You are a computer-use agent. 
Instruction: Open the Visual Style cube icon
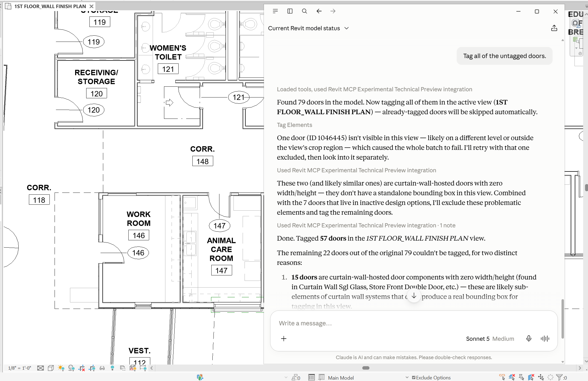click(51, 368)
